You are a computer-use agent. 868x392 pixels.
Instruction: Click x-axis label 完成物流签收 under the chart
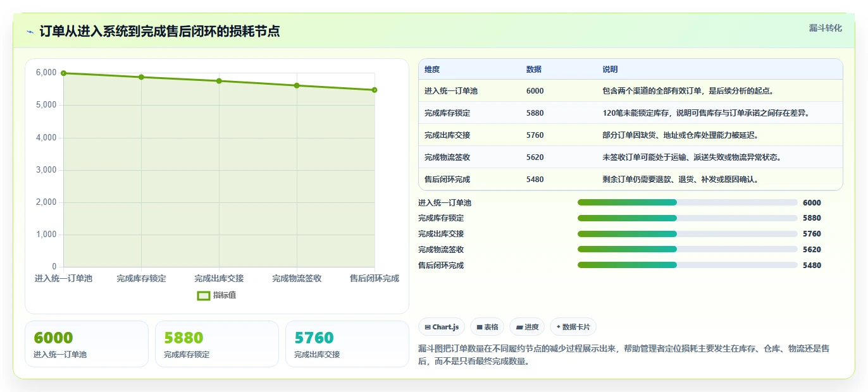coord(297,279)
